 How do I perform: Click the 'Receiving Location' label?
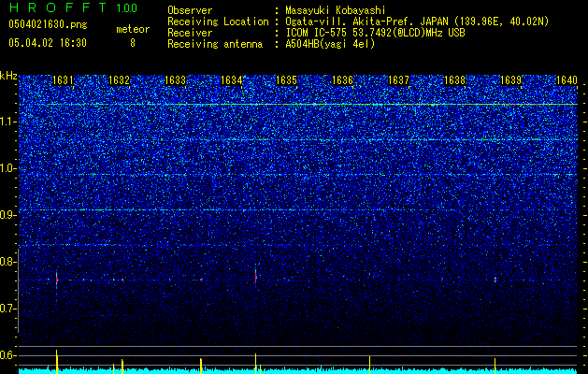pyautogui.click(x=218, y=22)
